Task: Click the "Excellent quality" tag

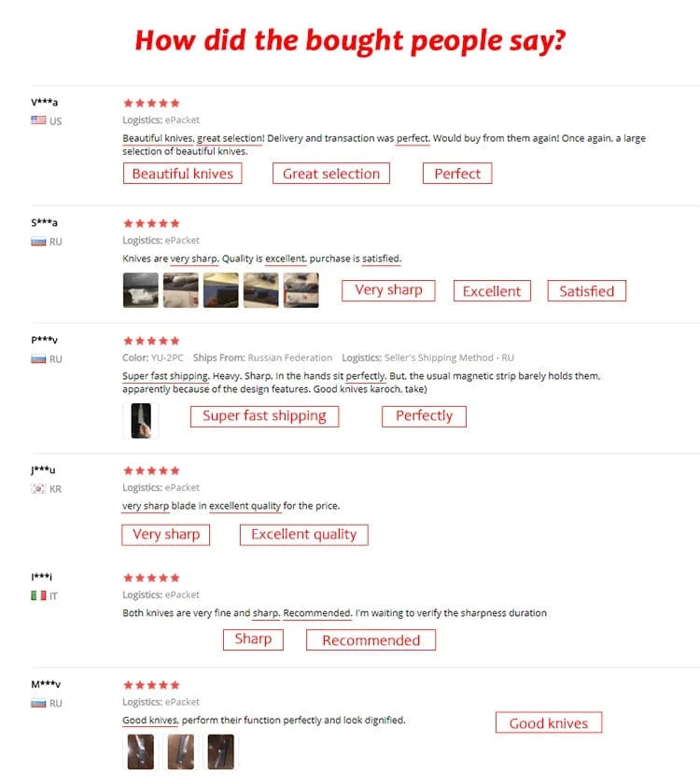Action: click(x=304, y=535)
